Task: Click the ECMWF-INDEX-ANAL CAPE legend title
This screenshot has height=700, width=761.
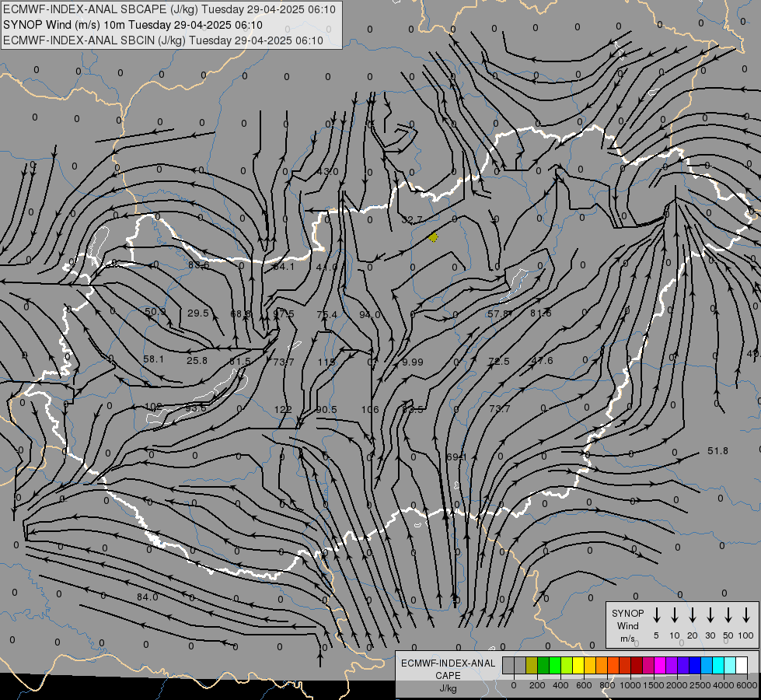Action: point(448,670)
